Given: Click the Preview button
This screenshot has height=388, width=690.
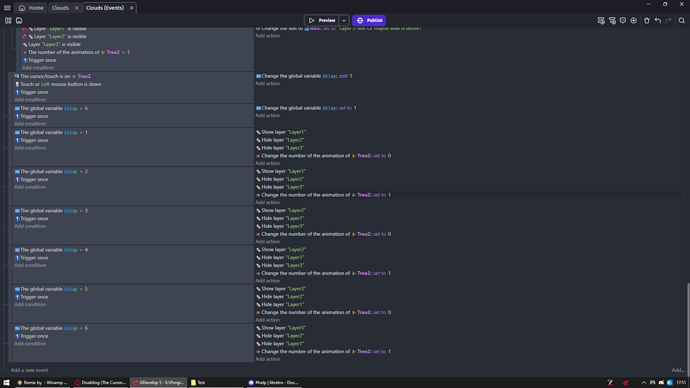Looking at the screenshot, I should (322, 20).
